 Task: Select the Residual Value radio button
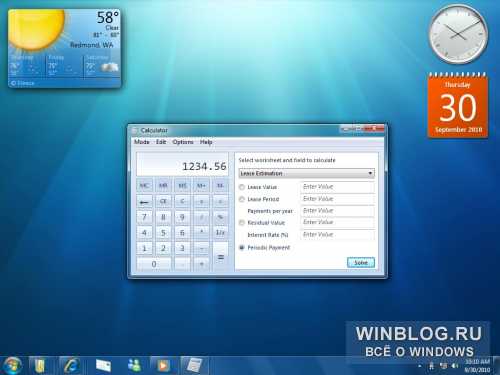click(x=242, y=223)
